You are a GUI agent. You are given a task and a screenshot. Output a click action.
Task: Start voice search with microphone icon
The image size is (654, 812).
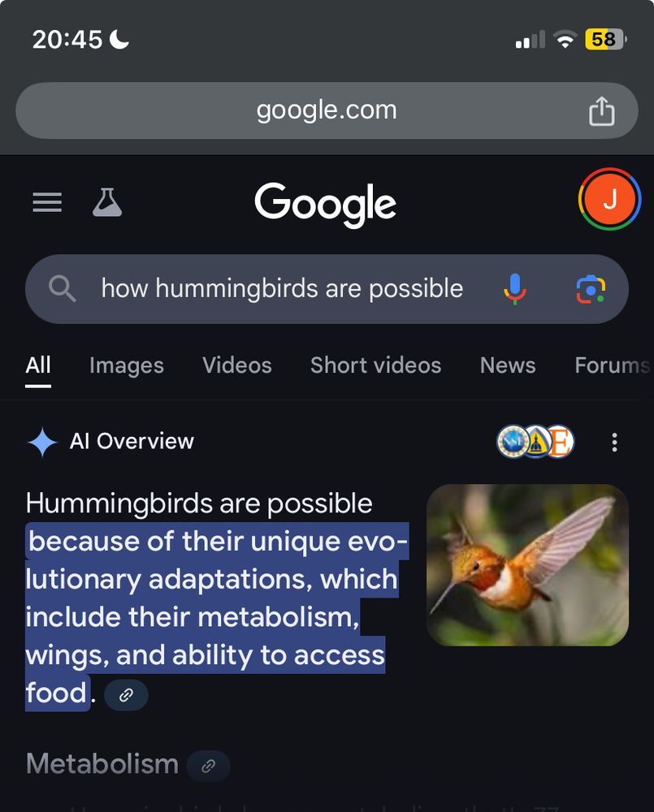[x=514, y=288]
